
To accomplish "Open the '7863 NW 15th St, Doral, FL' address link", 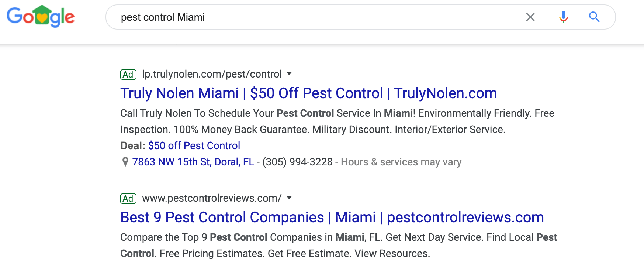I will [193, 162].
